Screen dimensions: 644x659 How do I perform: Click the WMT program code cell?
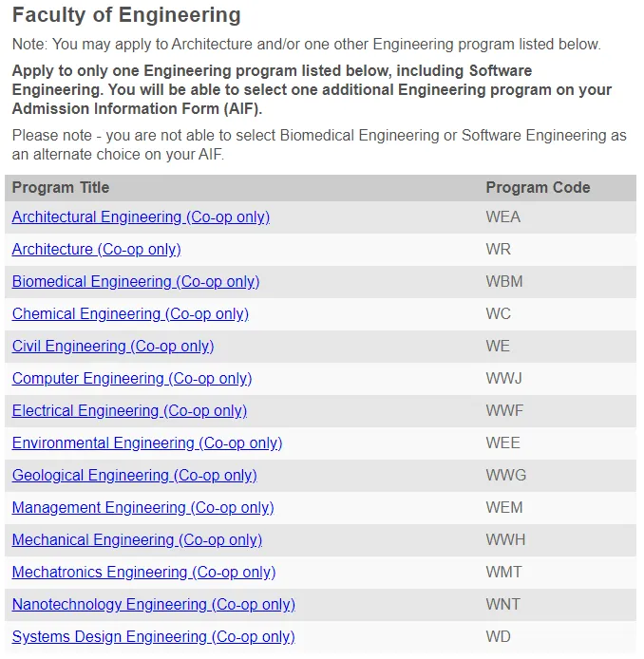point(504,573)
